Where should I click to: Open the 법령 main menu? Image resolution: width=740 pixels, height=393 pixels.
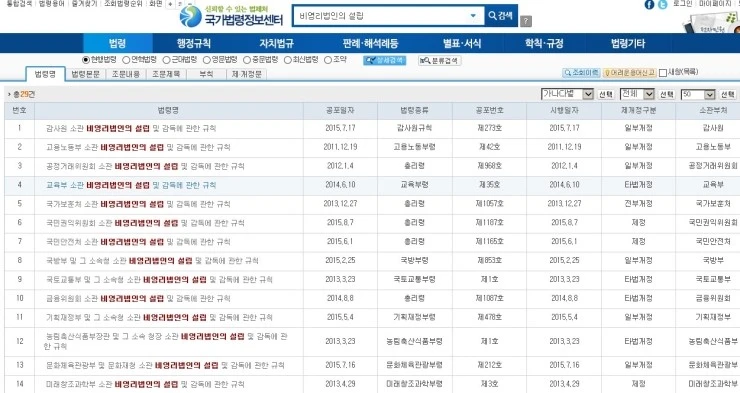coord(118,43)
